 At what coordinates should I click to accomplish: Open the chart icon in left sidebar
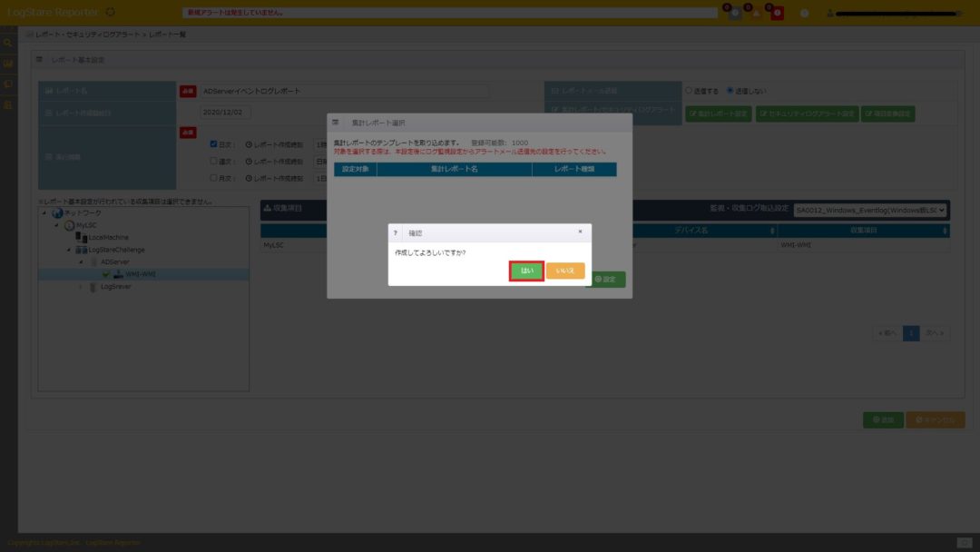coord(8,64)
